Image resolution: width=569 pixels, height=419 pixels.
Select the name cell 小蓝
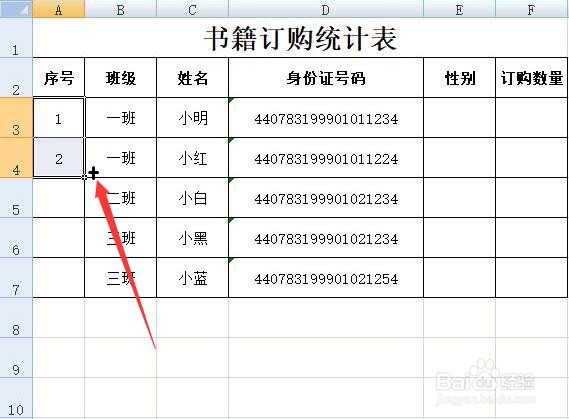[x=192, y=278]
